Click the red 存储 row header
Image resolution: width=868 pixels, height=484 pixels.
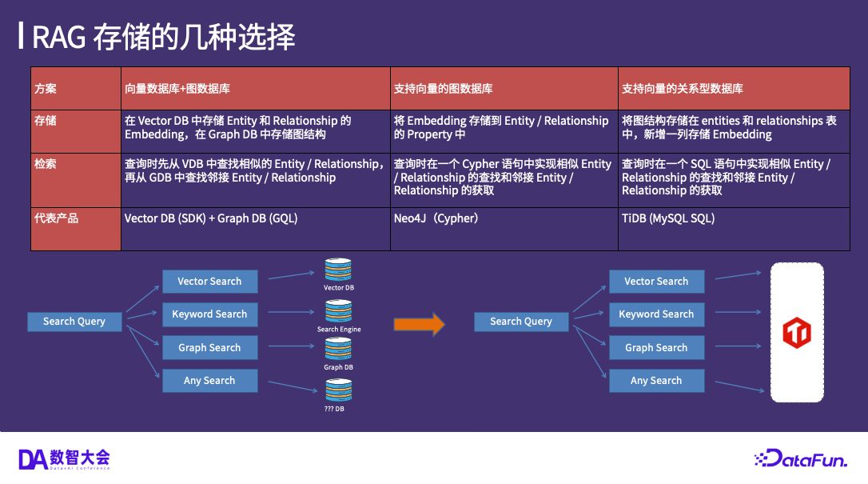pyautogui.click(x=75, y=132)
